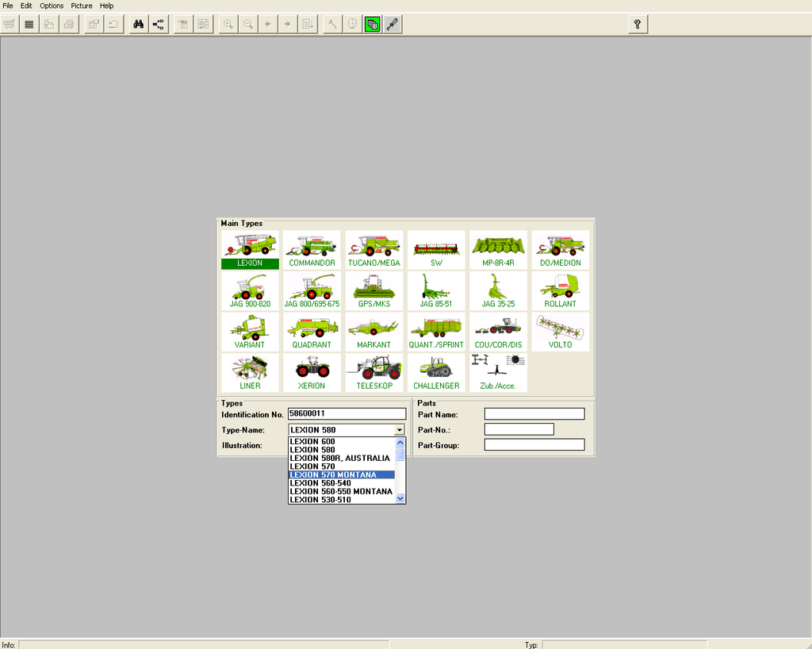Select the ROLLANT baler type
The height and width of the screenshot is (649, 812).
[561, 291]
